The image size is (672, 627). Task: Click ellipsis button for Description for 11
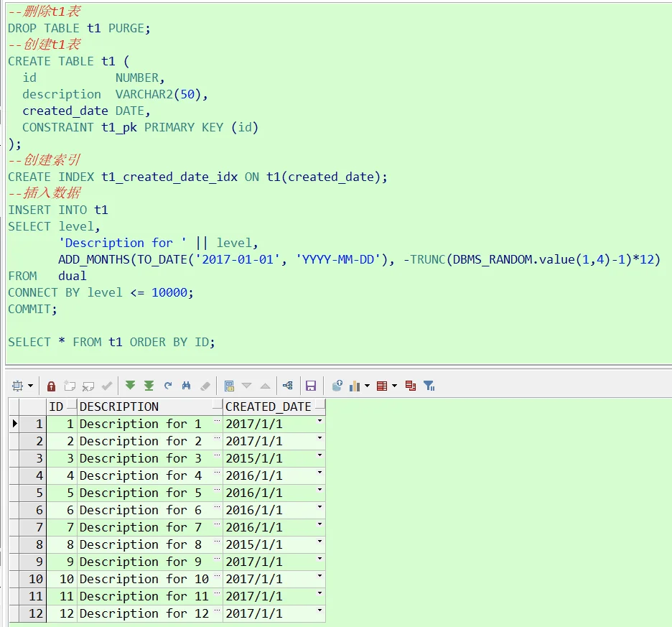(x=218, y=593)
